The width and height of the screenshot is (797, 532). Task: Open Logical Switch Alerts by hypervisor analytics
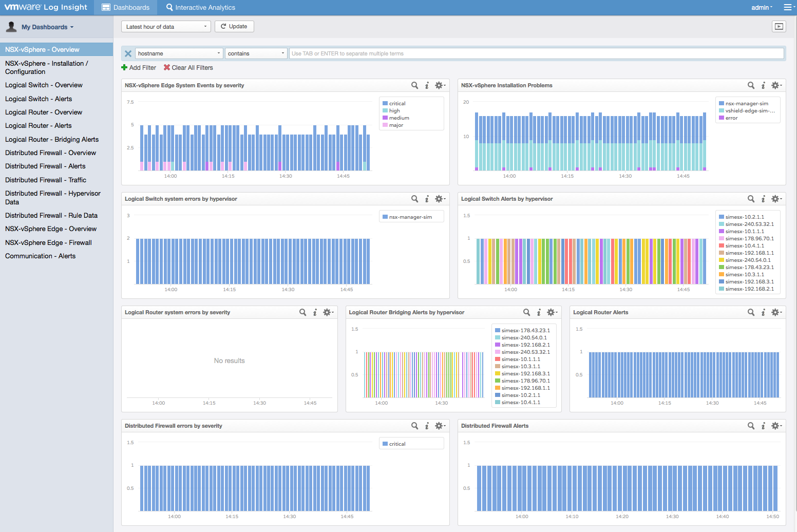[x=751, y=199]
